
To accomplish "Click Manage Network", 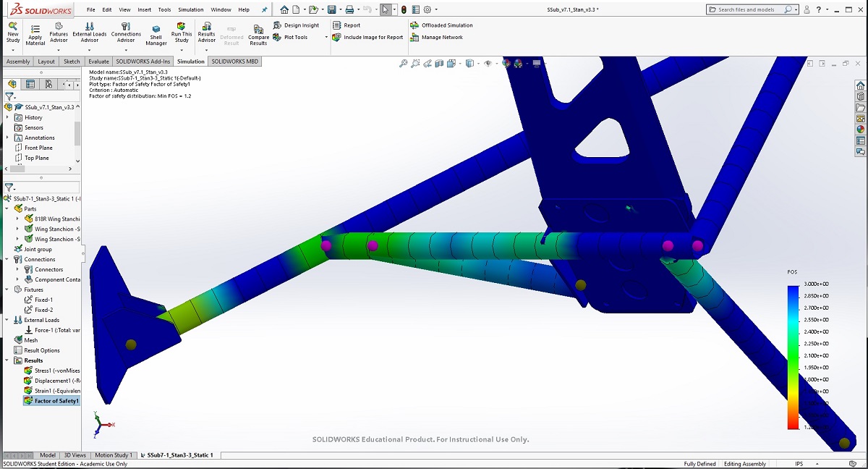I will click(x=436, y=37).
